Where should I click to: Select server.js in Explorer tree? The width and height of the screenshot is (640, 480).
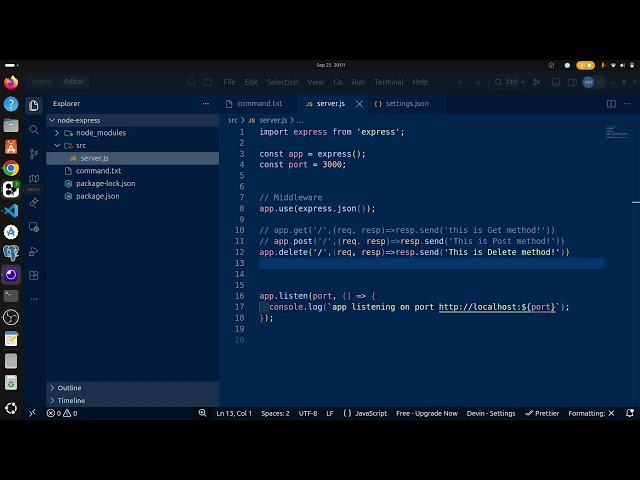pyautogui.click(x=133, y=158)
